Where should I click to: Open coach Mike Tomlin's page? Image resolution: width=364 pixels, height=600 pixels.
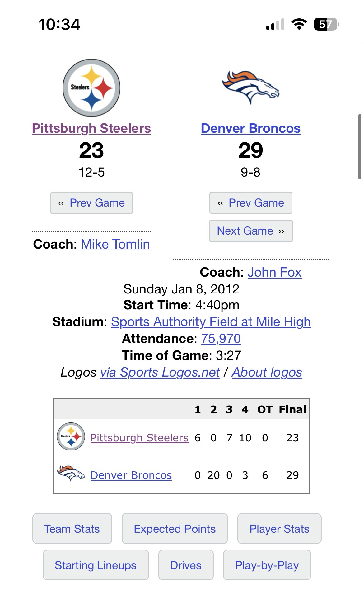(x=115, y=244)
